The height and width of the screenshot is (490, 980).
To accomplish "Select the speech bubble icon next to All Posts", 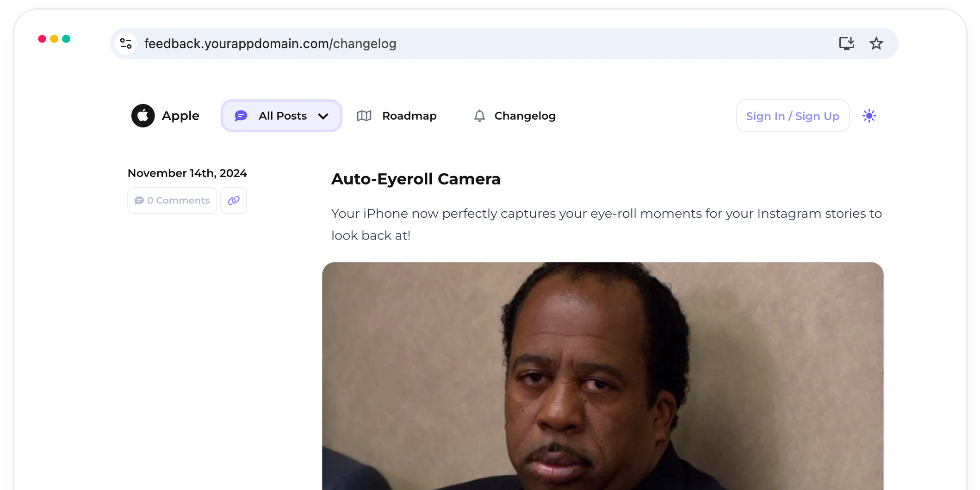I will [x=240, y=116].
